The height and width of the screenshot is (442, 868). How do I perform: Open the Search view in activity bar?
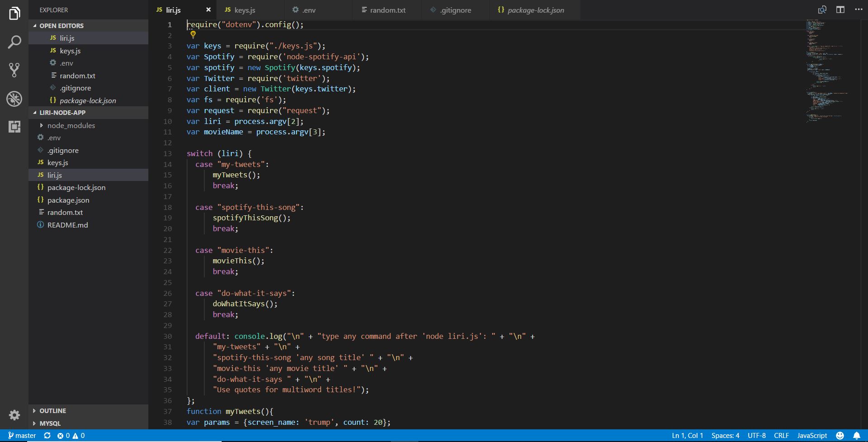(14, 42)
